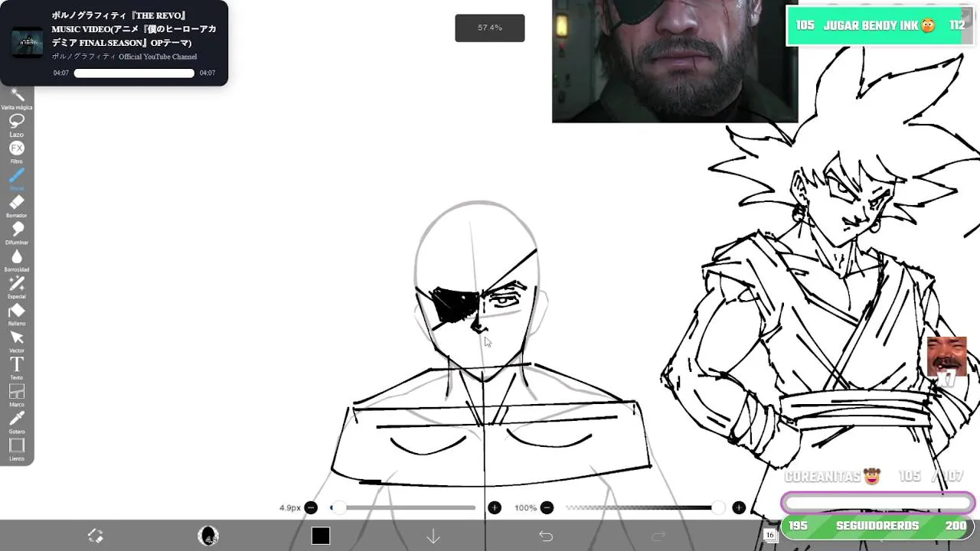Select the Marco frame tool
Viewport: 980px width, 551px height.
pos(17,395)
